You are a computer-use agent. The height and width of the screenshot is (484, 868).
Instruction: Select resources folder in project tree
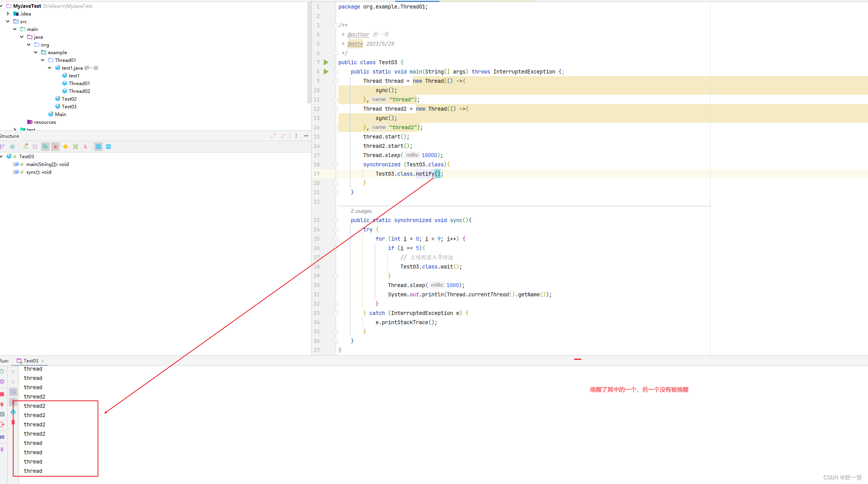[45, 122]
